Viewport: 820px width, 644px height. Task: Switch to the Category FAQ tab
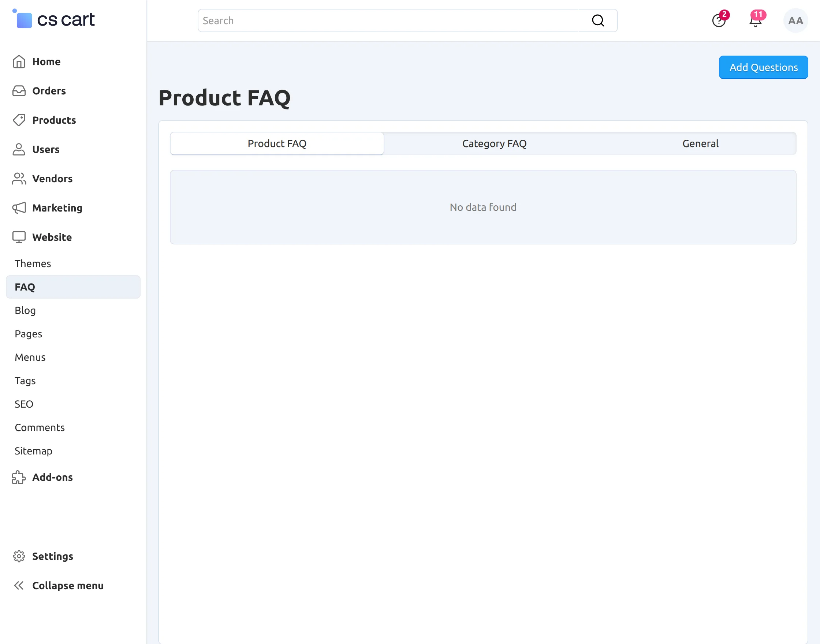494,144
